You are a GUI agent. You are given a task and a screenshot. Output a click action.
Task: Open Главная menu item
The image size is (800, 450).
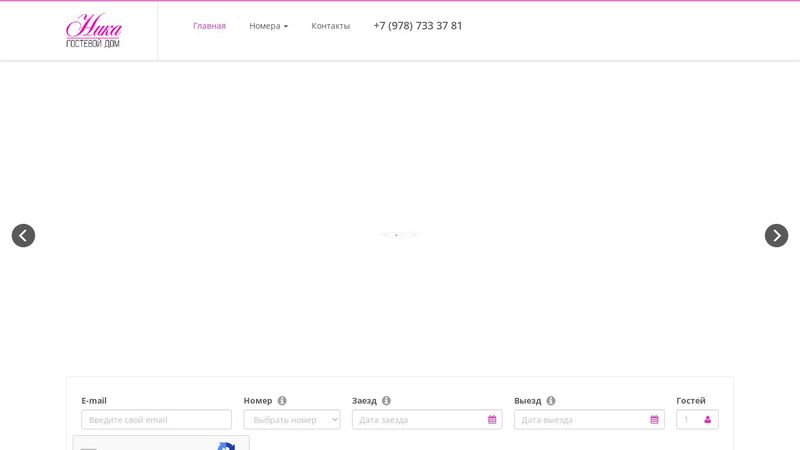[209, 26]
